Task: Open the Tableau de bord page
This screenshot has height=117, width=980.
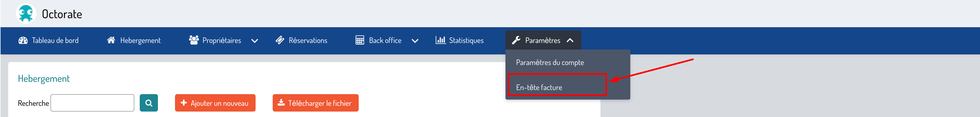Action: (55, 40)
